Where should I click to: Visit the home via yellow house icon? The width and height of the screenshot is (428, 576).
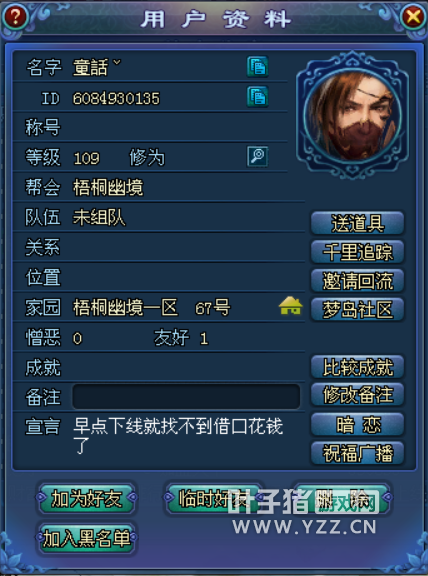coord(291,306)
